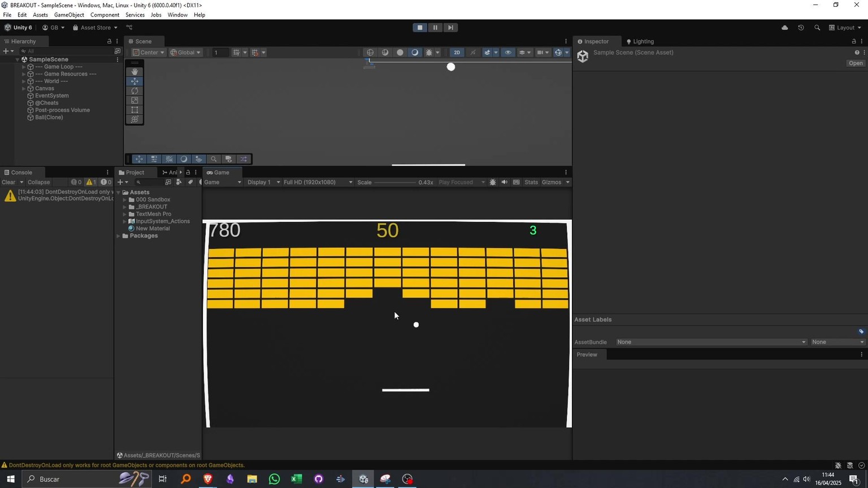The height and width of the screenshot is (488, 868).
Task: Select Ball(Clone) in Hierarchy
Action: (x=49, y=117)
